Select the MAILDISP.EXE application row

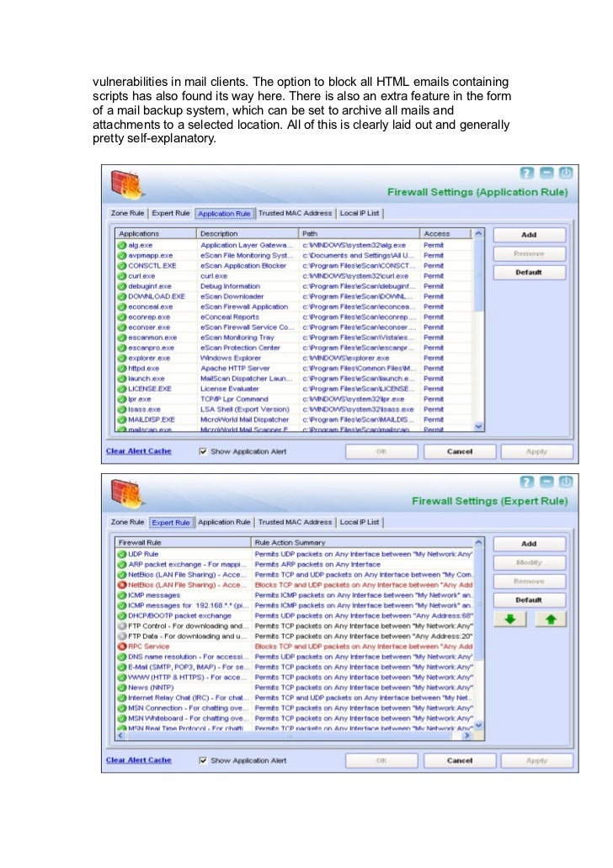click(x=295, y=419)
